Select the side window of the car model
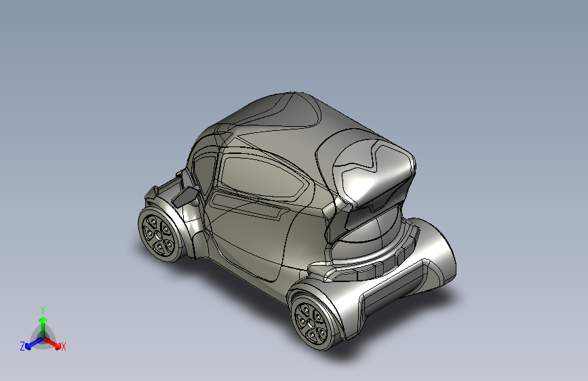The width and height of the screenshot is (588, 381). pos(262,178)
